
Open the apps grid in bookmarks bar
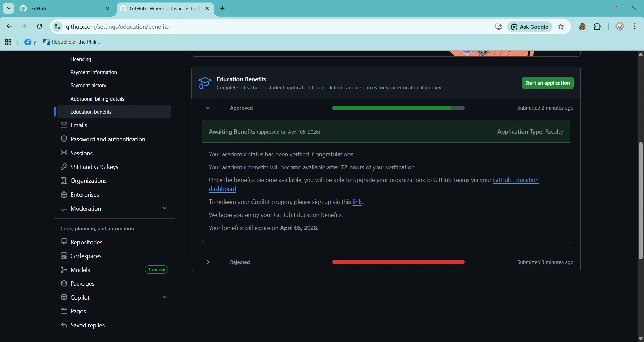[8, 42]
